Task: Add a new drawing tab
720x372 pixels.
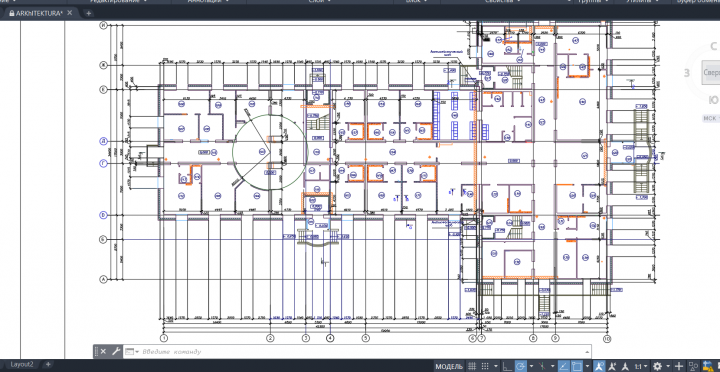Action: coord(88,13)
